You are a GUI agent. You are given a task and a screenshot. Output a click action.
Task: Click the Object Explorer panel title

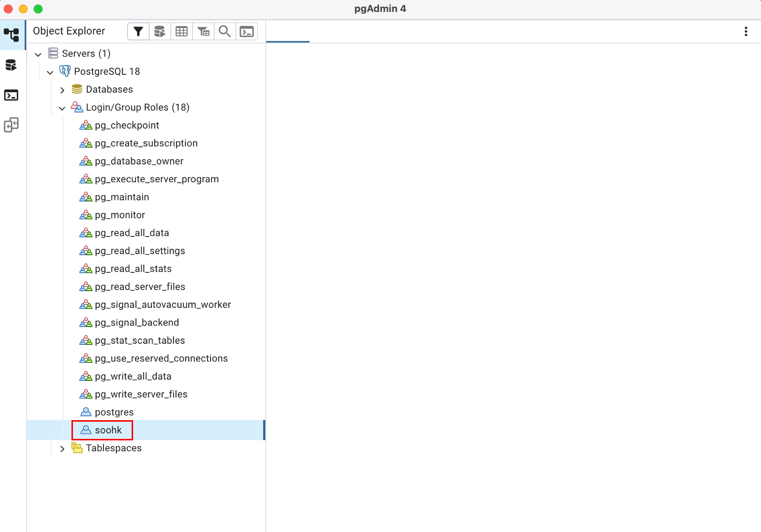click(x=69, y=31)
